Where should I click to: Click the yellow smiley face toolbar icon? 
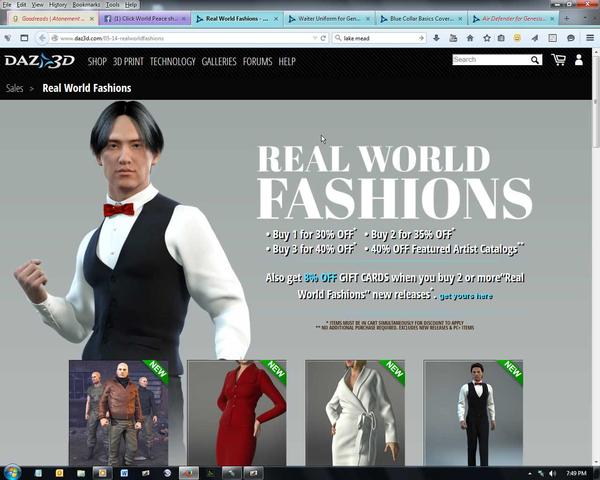point(517,38)
